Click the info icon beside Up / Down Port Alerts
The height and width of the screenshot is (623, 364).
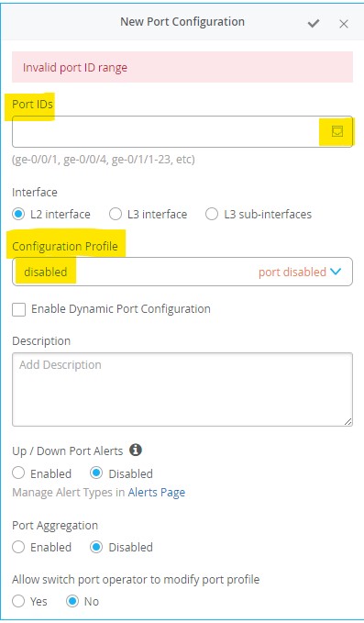click(136, 450)
